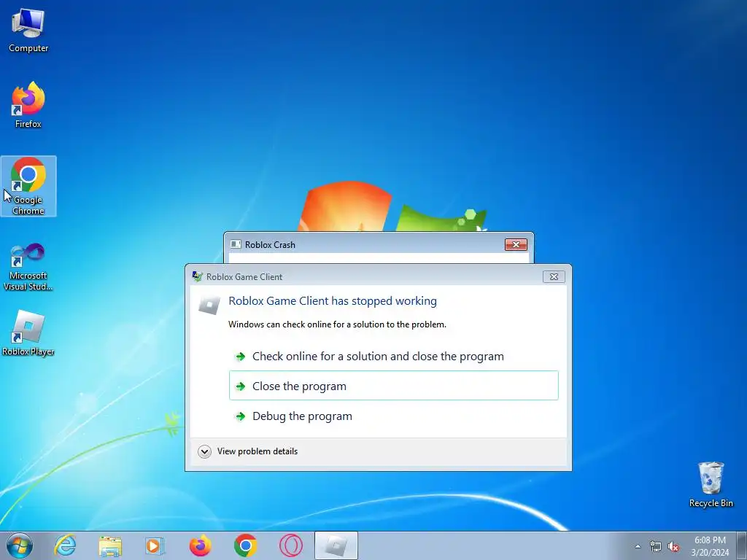Select the Recycle Bin icon
The height and width of the screenshot is (560, 747).
(711, 484)
